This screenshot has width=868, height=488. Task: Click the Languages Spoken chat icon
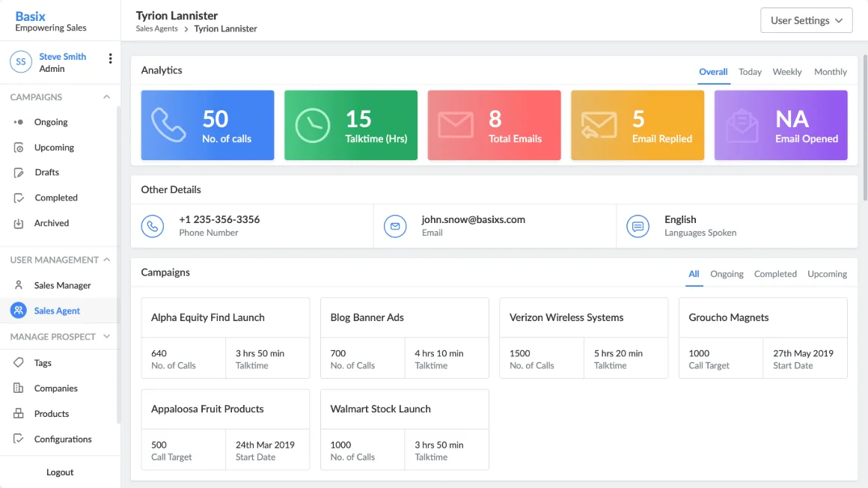pyautogui.click(x=638, y=226)
